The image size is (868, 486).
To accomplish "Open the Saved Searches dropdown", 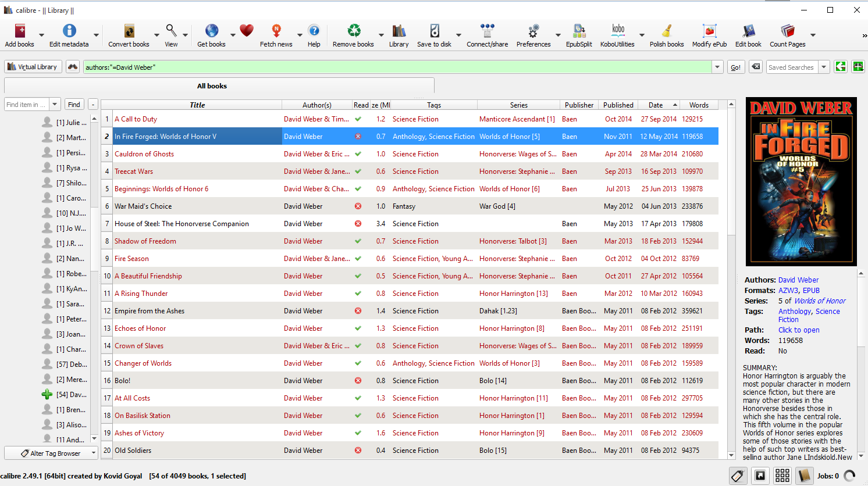I will point(824,67).
